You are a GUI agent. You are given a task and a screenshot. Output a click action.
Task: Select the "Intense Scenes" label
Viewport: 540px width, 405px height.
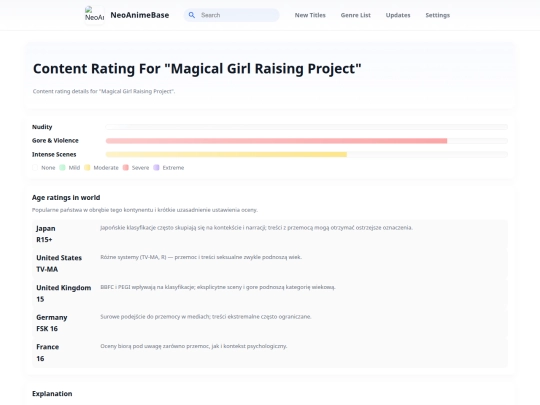54,154
